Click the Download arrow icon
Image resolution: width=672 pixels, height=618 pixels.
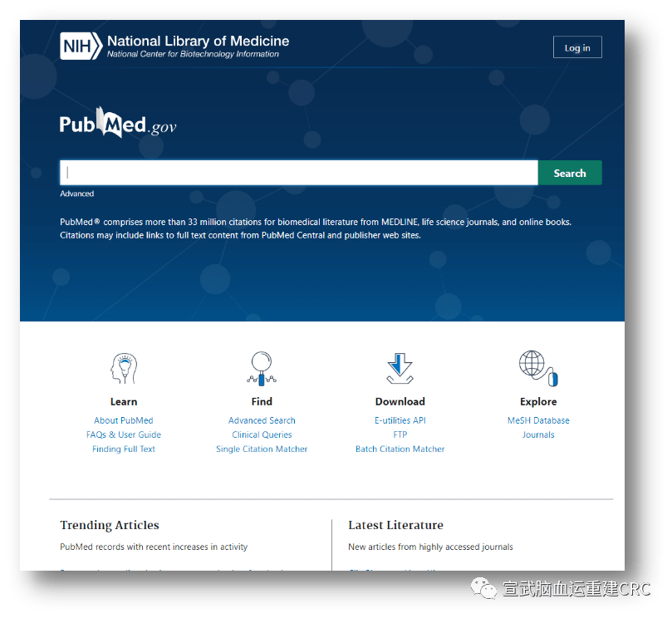(x=400, y=368)
